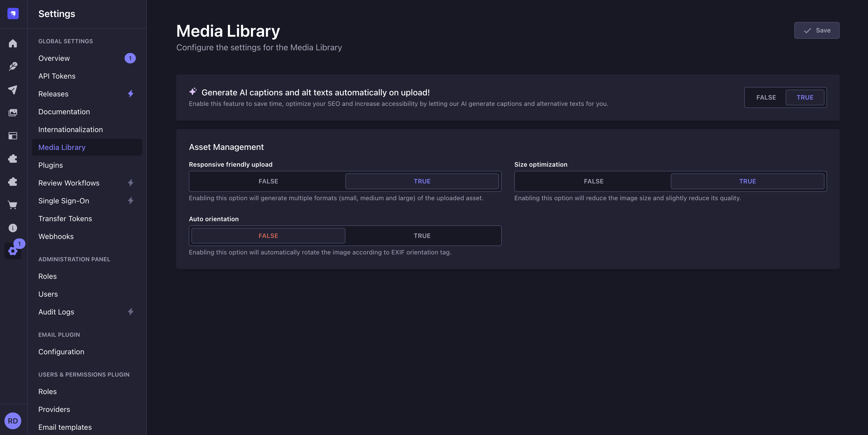Click the info icon in the sidebar
The width and height of the screenshot is (868, 435).
pyautogui.click(x=13, y=228)
